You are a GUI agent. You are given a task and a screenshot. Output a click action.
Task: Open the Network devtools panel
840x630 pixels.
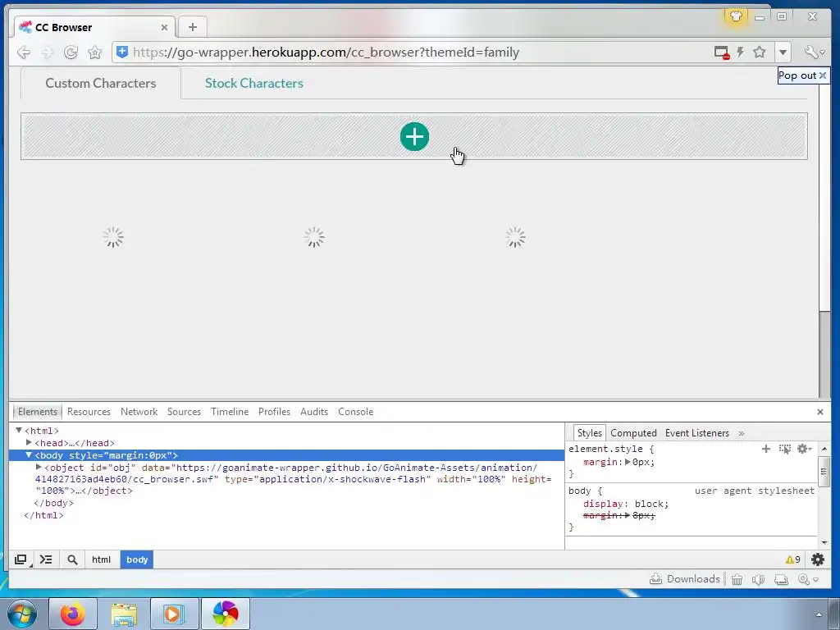click(x=139, y=412)
